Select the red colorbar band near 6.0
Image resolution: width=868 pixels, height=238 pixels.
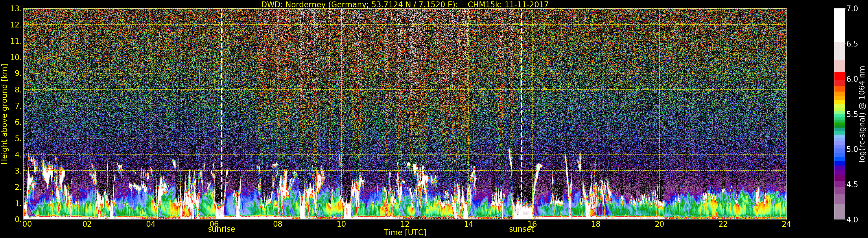[839, 79]
